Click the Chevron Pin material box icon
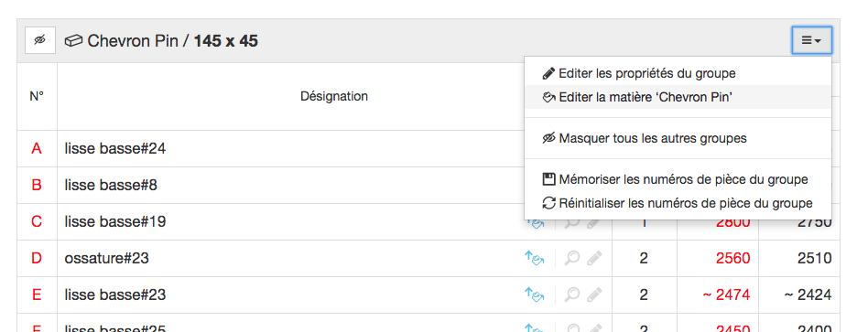Image resolution: width=868 pixels, height=332 pixels. tap(73, 41)
